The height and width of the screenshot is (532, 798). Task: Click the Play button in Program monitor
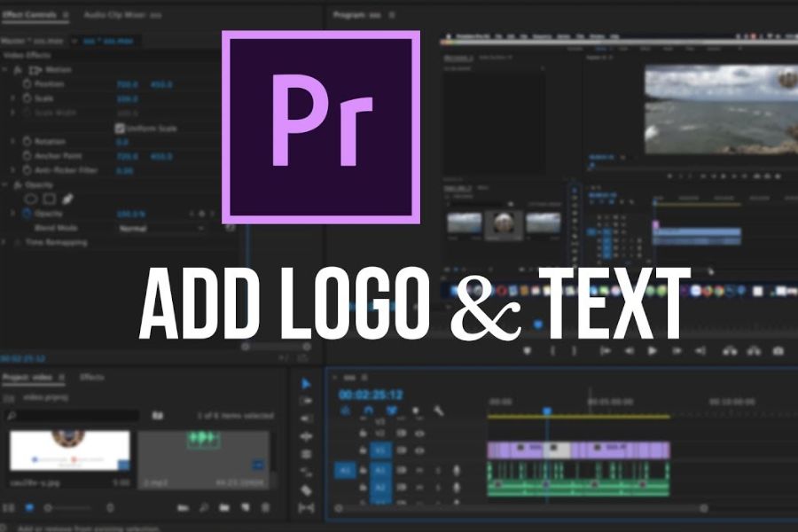(653, 350)
